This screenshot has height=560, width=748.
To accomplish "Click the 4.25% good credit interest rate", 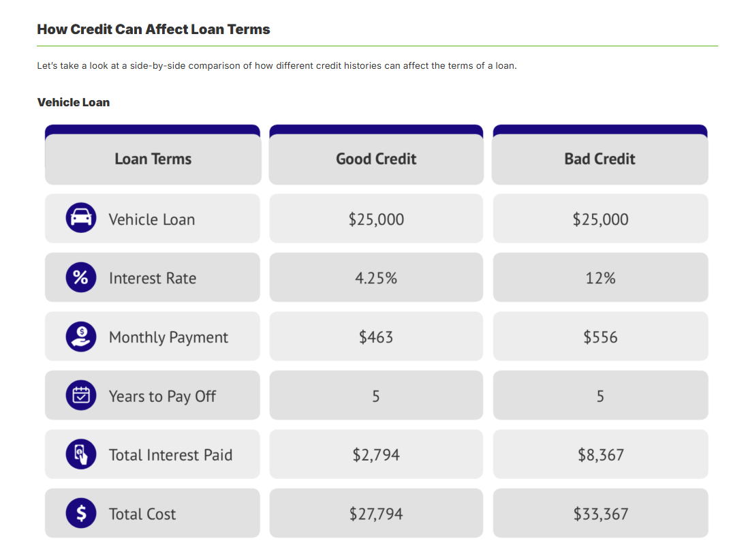I will click(x=376, y=278).
